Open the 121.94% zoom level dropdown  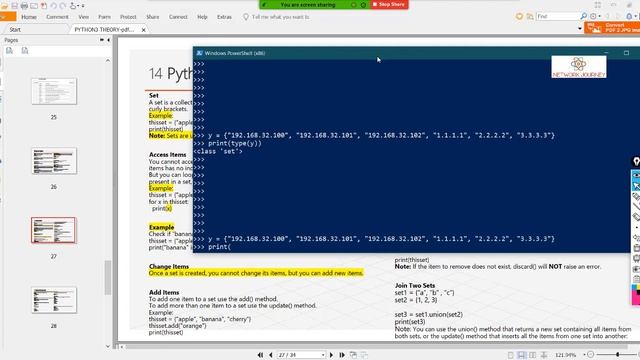pyautogui.click(x=584, y=355)
